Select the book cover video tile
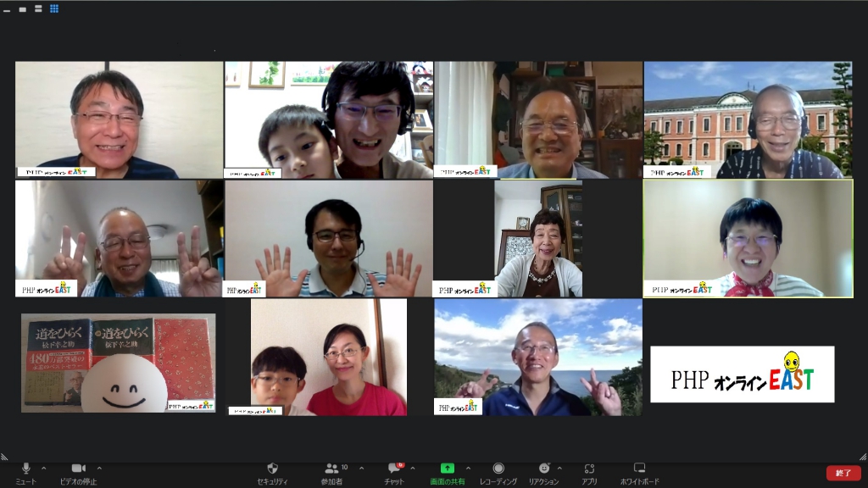 119,363
